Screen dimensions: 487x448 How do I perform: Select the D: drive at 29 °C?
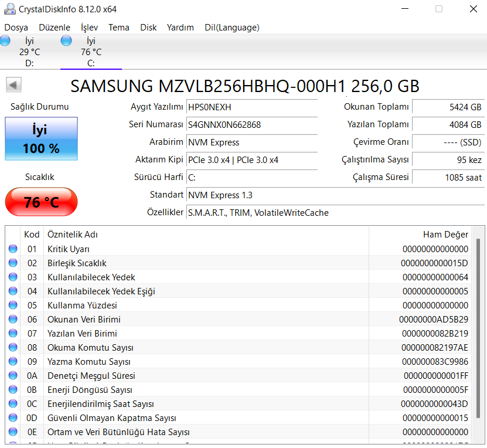tap(29, 52)
